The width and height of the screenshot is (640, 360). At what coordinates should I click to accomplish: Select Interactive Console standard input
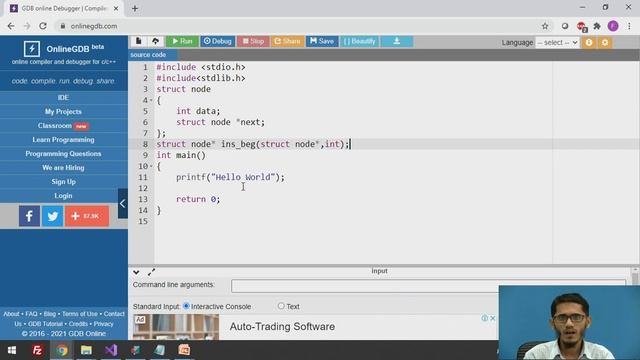point(186,306)
